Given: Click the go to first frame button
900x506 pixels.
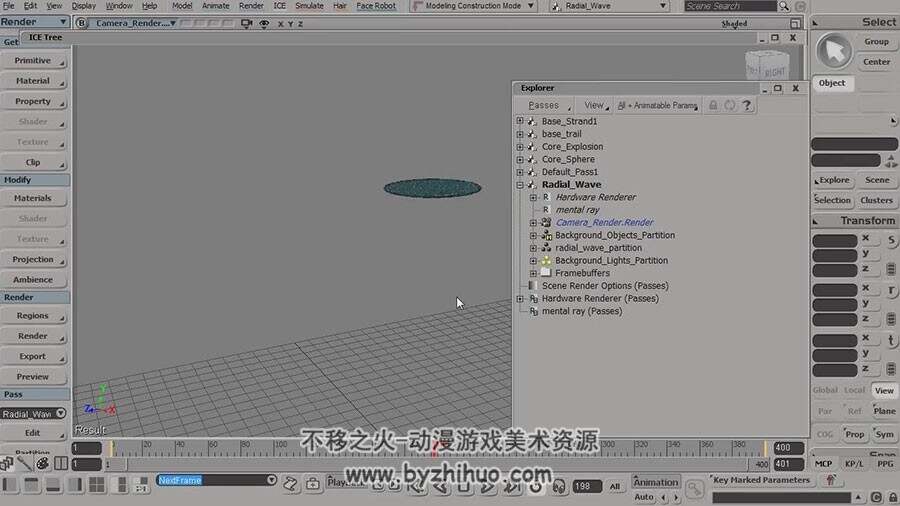Looking at the screenshot, I should click(x=418, y=487).
